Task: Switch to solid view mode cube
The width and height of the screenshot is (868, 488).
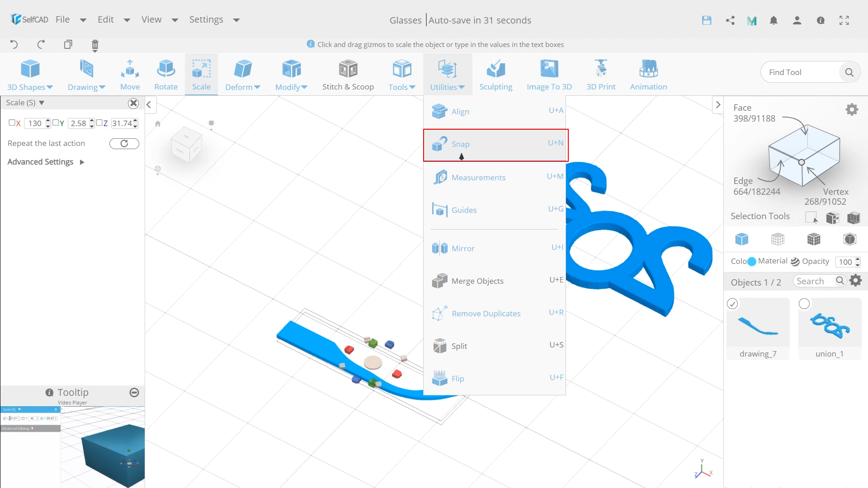Action: click(741, 239)
